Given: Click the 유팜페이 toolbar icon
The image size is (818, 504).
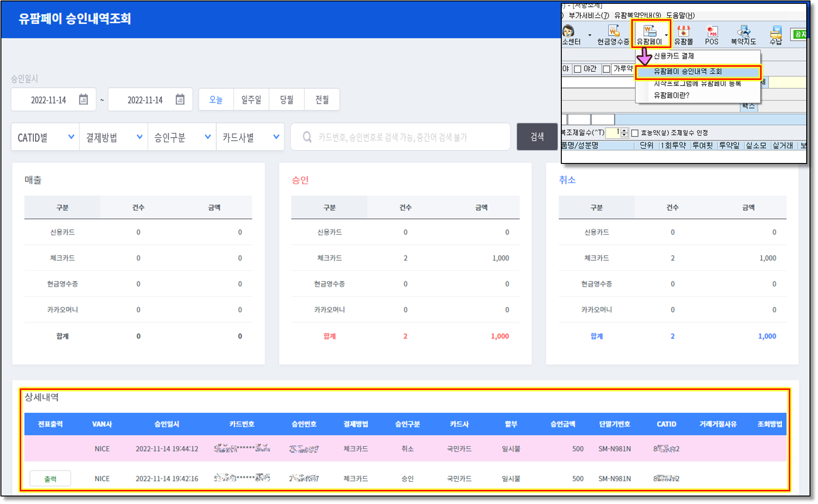Looking at the screenshot, I should (649, 34).
